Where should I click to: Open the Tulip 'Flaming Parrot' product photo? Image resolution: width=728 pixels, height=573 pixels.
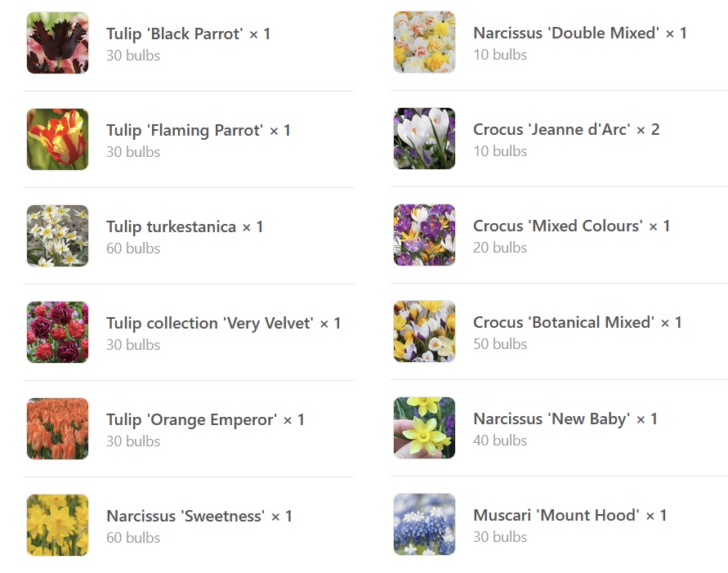coord(57,140)
